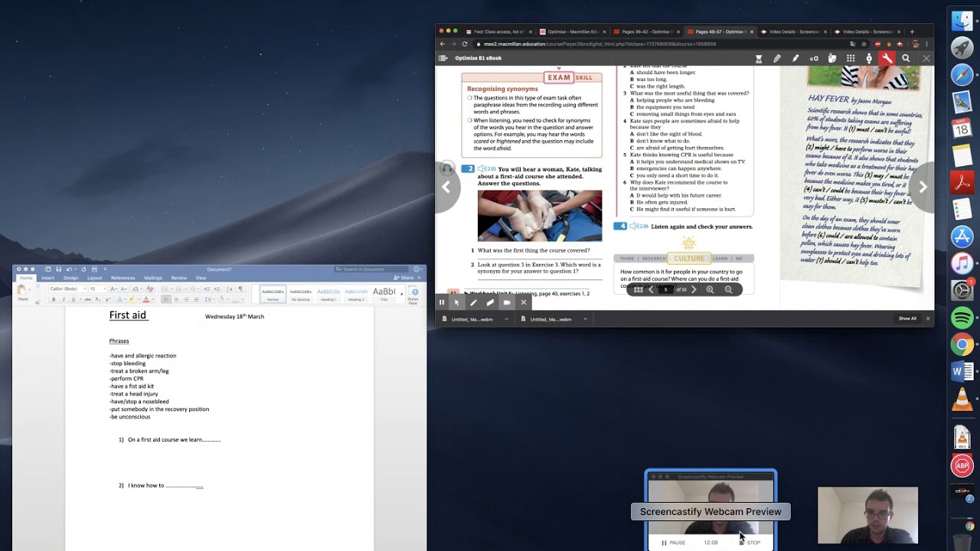Click the red wrench tools icon
Image resolution: width=980 pixels, height=551 pixels.
click(887, 58)
